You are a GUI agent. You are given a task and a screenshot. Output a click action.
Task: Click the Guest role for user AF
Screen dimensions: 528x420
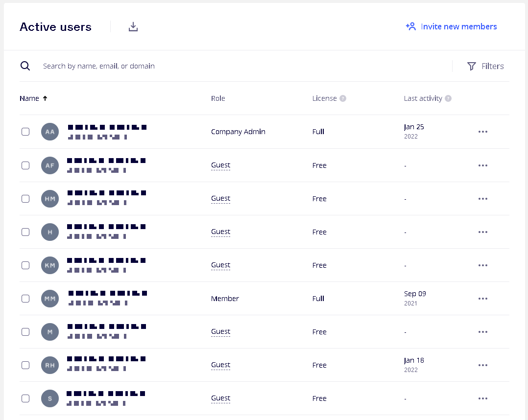point(220,165)
